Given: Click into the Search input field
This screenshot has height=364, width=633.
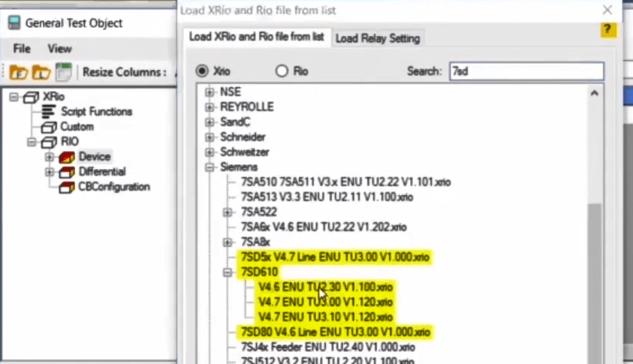Looking at the screenshot, I should 526,71.
